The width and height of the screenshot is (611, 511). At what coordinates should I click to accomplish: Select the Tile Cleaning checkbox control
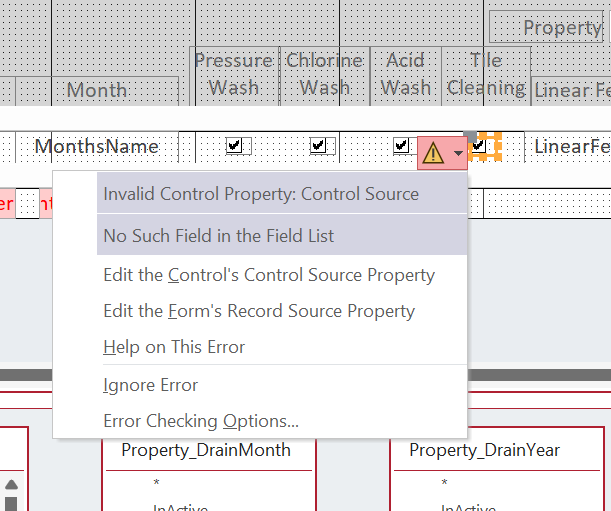(480, 146)
